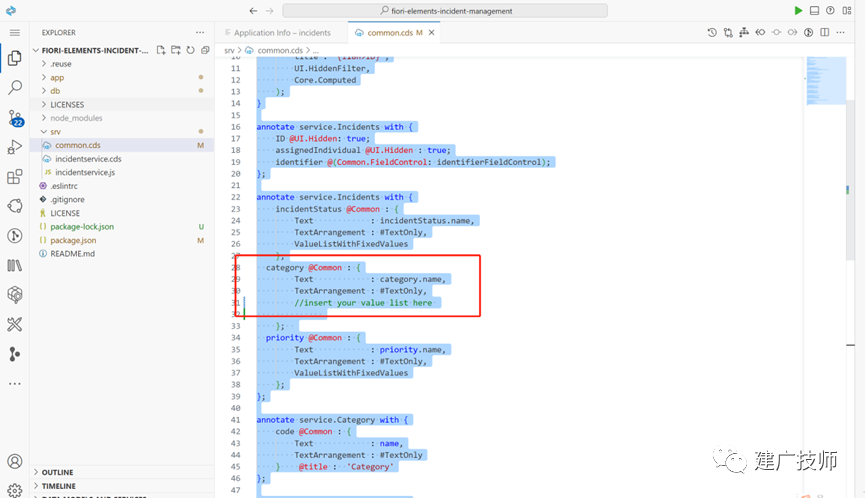
Task: Open the Accounts icon at bottom left
Action: (15, 461)
